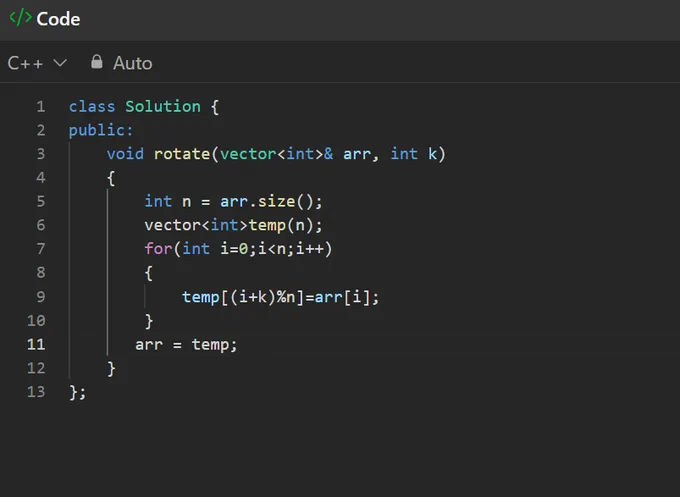Click the Auto label
The height and width of the screenshot is (497, 680).
(x=133, y=63)
